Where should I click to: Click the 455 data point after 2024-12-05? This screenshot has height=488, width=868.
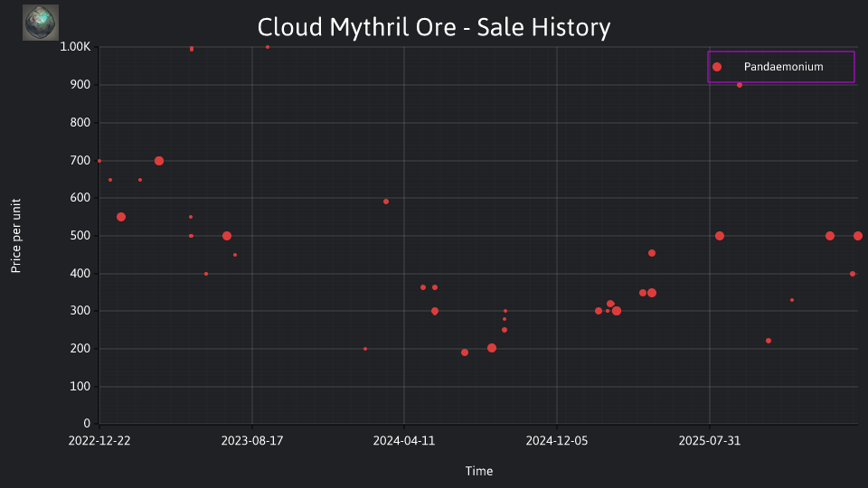[652, 253]
